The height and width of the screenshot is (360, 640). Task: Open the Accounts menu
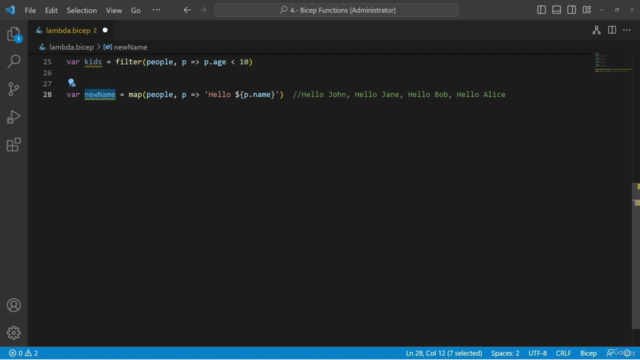(x=14, y=305)
